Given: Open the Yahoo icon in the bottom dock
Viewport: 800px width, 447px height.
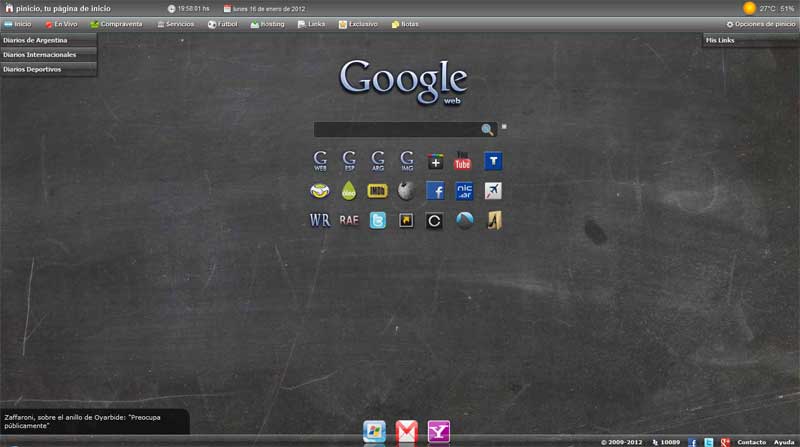Looking at the screenshot, I should [x=438, y=431].
